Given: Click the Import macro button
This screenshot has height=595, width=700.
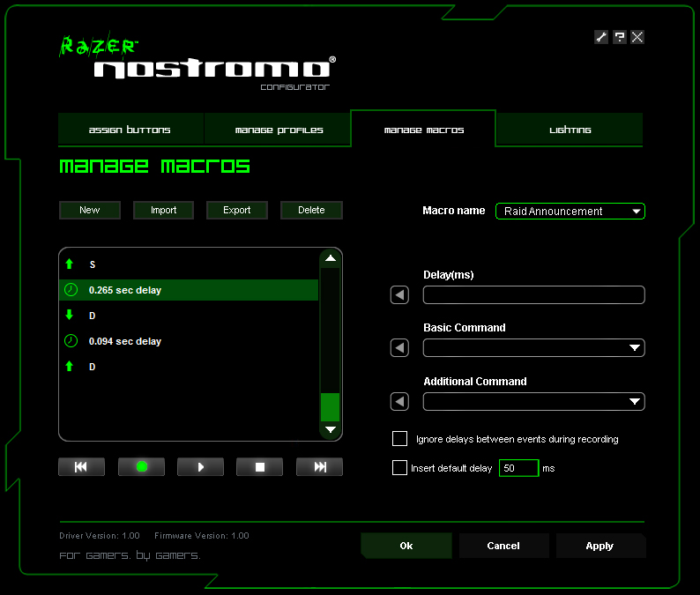Looking at the screenshot, I should (163, 211).
